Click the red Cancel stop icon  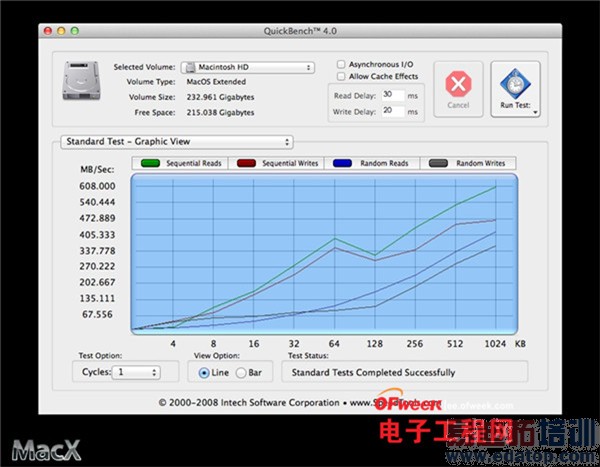point(458,84)
